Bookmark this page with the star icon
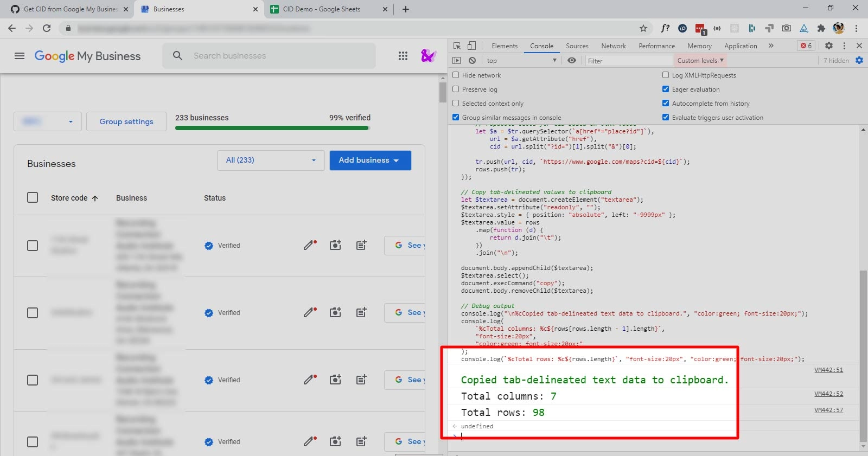This screenshot has width=868, height=456. click(643, 28)
